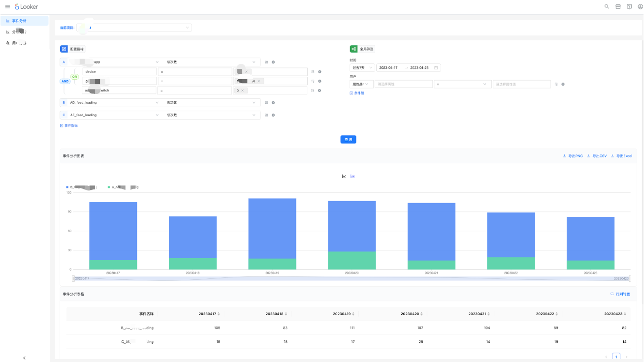Click start date 2023-04-17 field
The height and width of the screenshot is (362, 644).
click(389, 68)
